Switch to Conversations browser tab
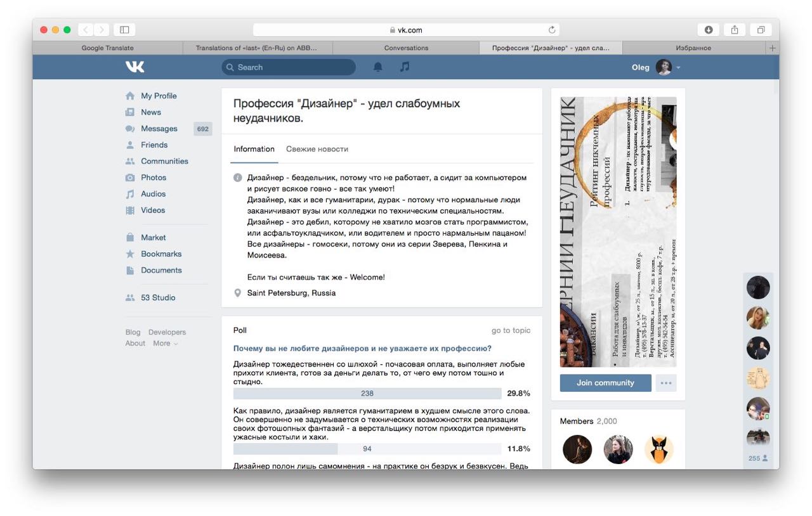Image resolution: width=812 pixels, height=516 pixels. click(x=406, y=48)
